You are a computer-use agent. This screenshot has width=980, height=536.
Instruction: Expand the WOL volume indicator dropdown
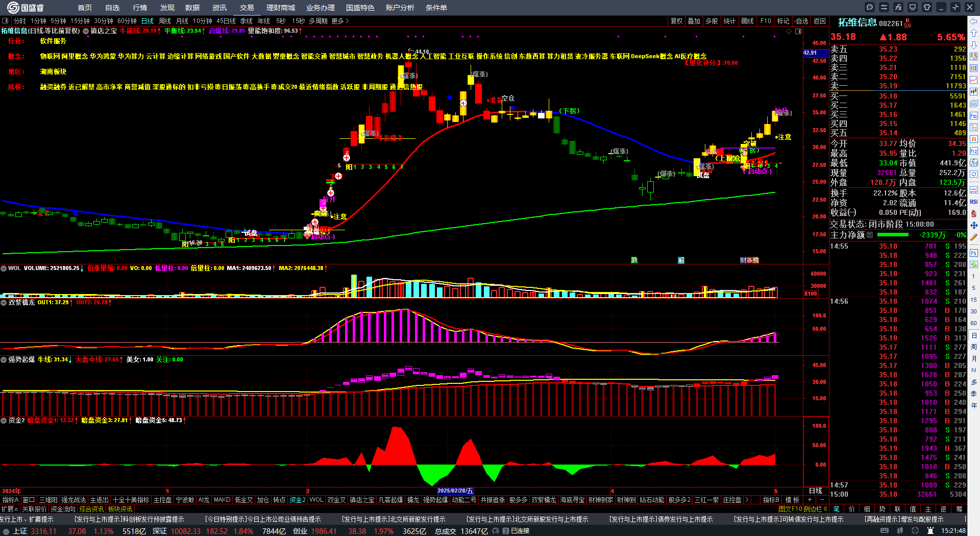pos(4,268)
